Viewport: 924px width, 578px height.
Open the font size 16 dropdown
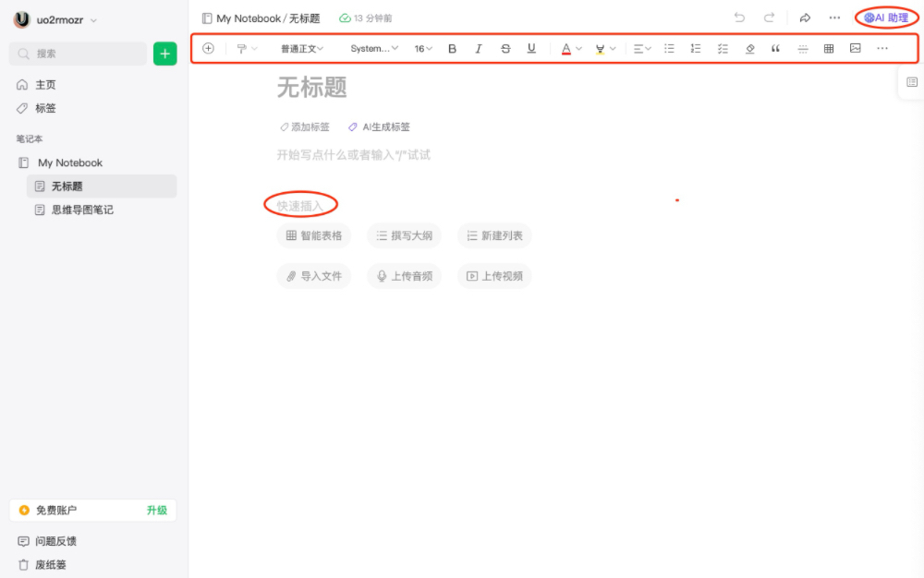coord(422,48)
